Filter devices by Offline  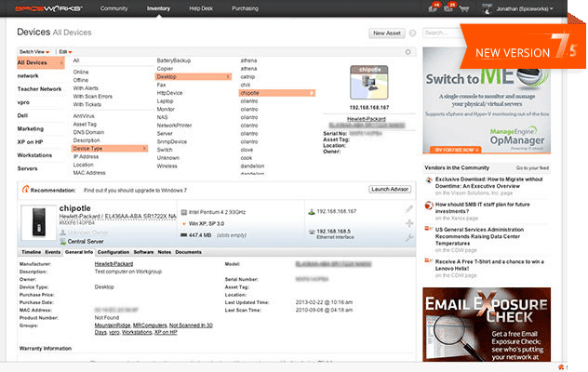click(x=81, y=80)
